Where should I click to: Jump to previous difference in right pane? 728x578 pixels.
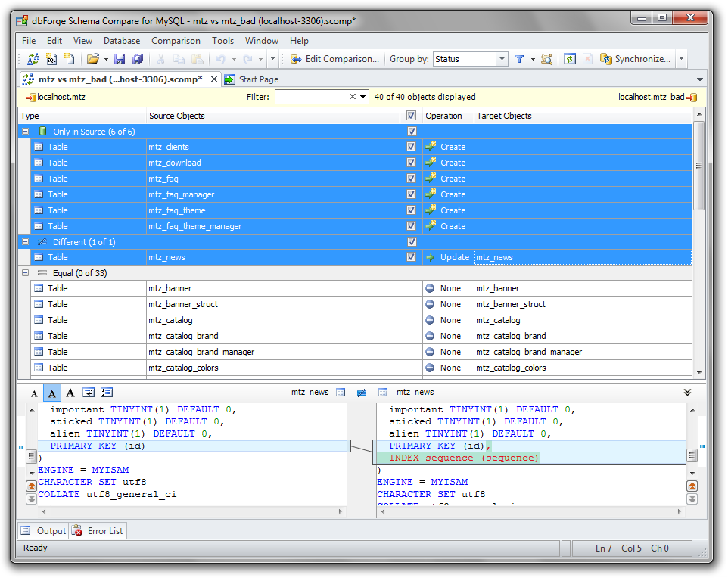[x=692, y=486]
